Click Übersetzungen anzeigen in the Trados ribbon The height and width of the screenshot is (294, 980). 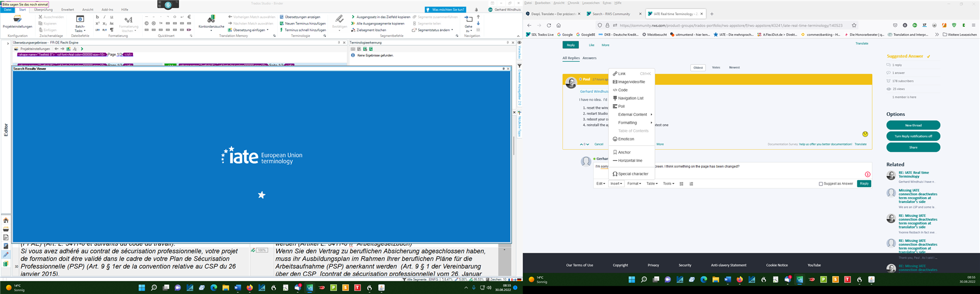299,17
